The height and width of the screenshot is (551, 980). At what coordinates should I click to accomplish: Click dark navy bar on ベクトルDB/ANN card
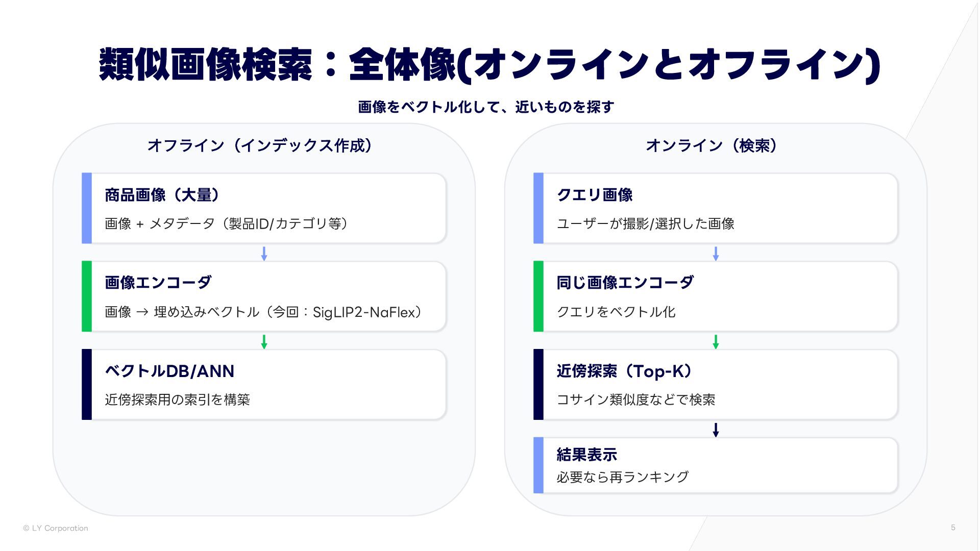(87, 385)
